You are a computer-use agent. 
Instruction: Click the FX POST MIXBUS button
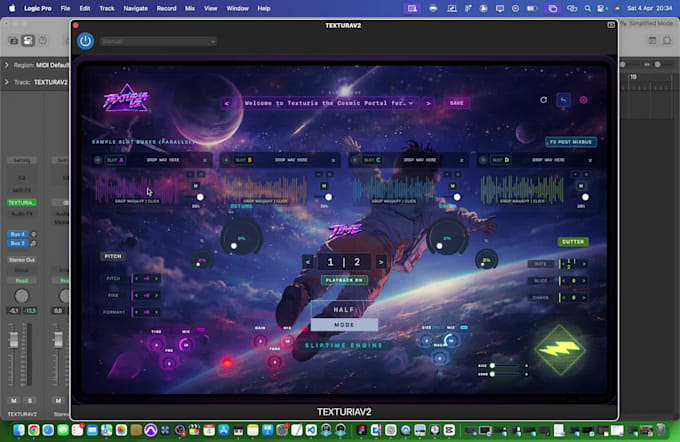(x=571, y=142)
